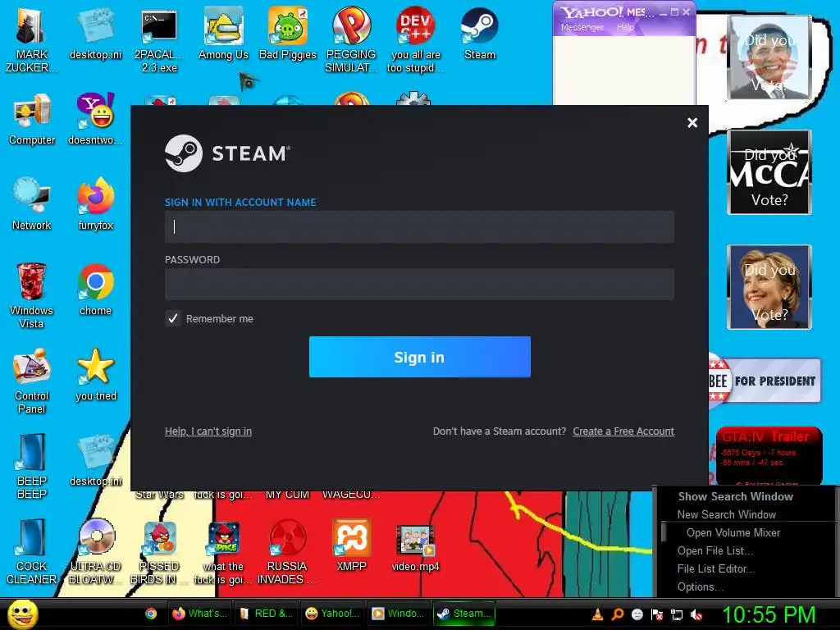840x630 pixels.
Task: Switch to the RED &... taskbar button
Action: [267, 614]
